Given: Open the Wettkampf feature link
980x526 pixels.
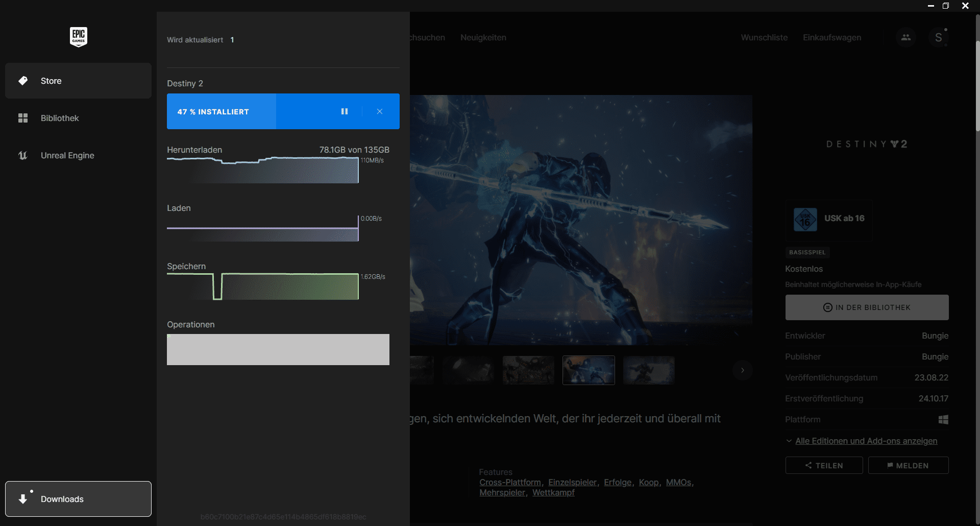Looking at the screenshot, I should pyautogui.click(x=553, y=493).
